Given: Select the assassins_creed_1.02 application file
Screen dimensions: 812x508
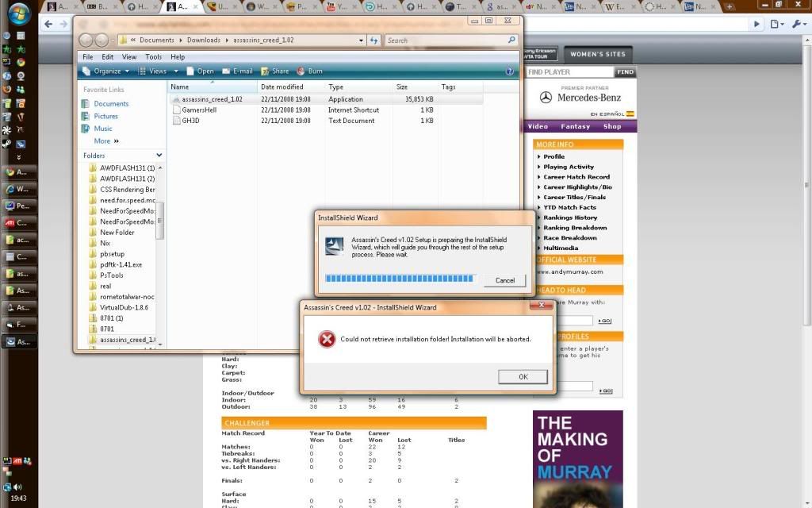Looking at the screenshot, I should (326, 99).
